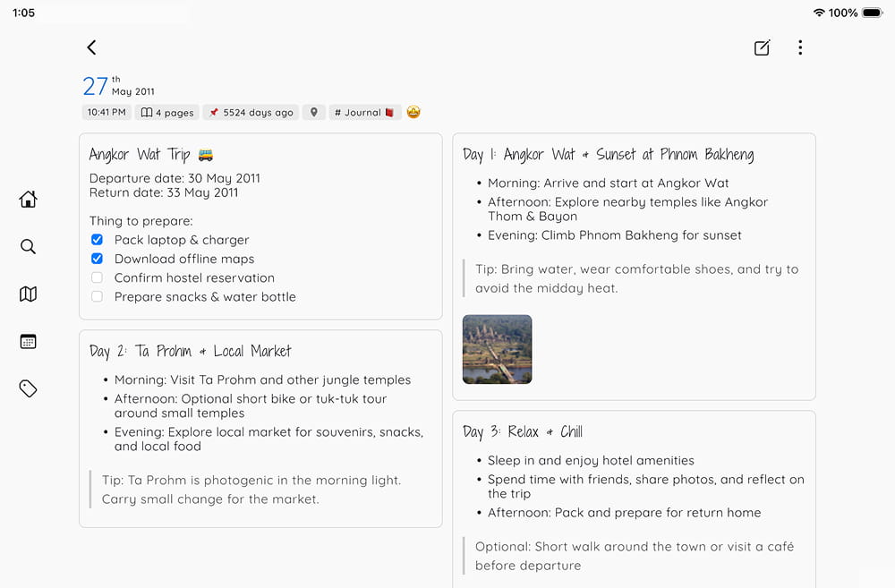Open the edit entry pencil icon
This screenshot has height=588, width=895.
(762, 47)
